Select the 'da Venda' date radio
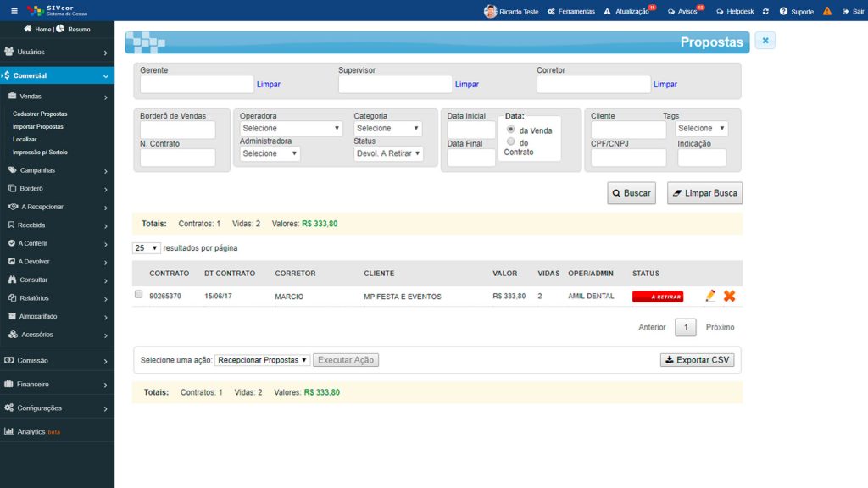Screen dimensions: 868x488 click(x=511, y=130)
